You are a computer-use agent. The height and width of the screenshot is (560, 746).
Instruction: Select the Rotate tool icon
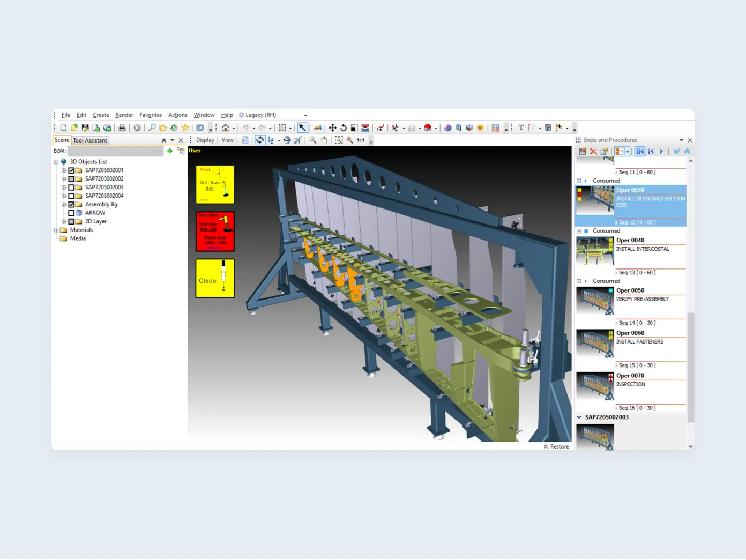(344, 128)
